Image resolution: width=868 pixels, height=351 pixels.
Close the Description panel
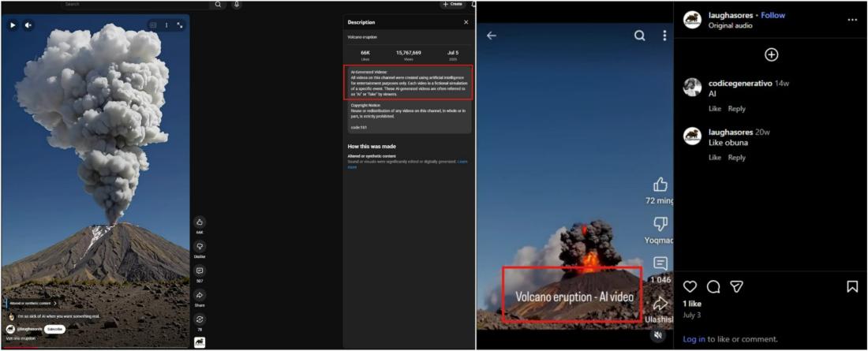pyautogui.click(x=466, y=22)
